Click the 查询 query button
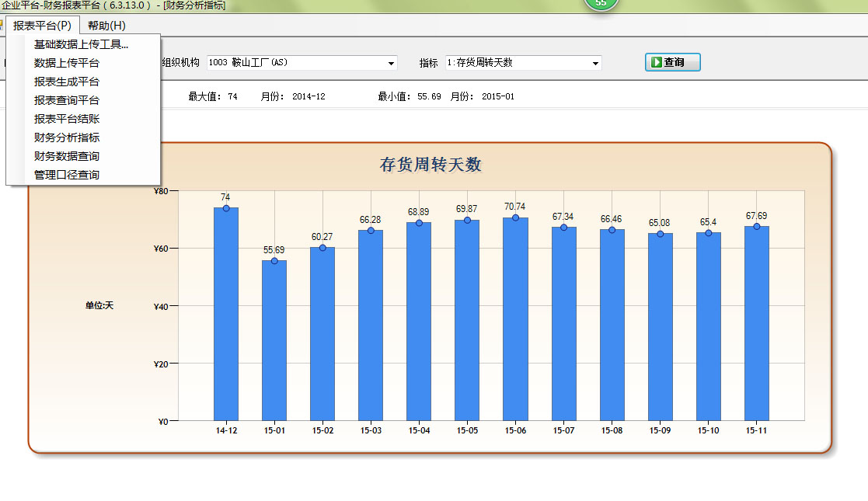This screenshot has height=501, width=868. point(673,62)
